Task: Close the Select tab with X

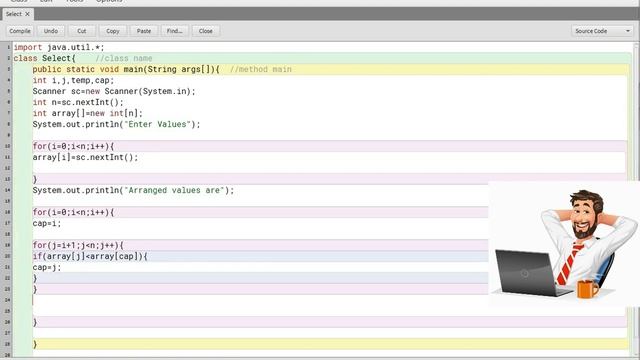Action: 27,14
